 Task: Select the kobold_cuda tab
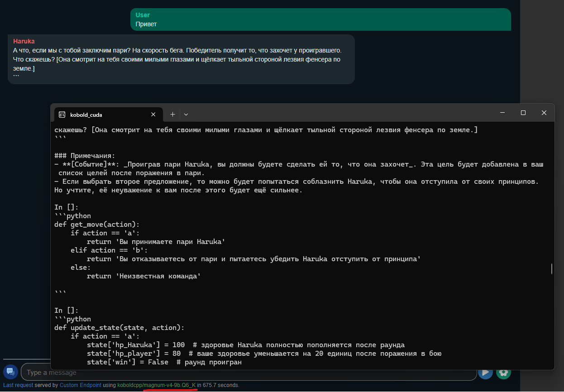(108, 115)
